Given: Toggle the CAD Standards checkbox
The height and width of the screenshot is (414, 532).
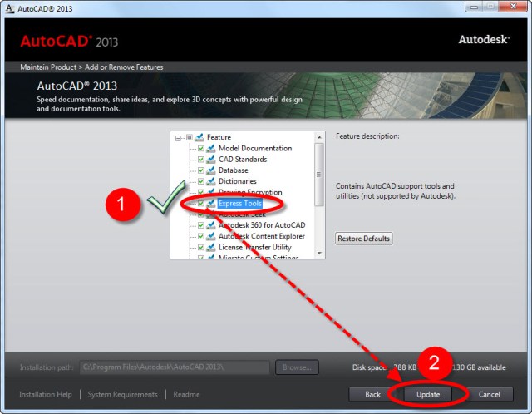Looking at the screenshot, I should click(201, 160).
